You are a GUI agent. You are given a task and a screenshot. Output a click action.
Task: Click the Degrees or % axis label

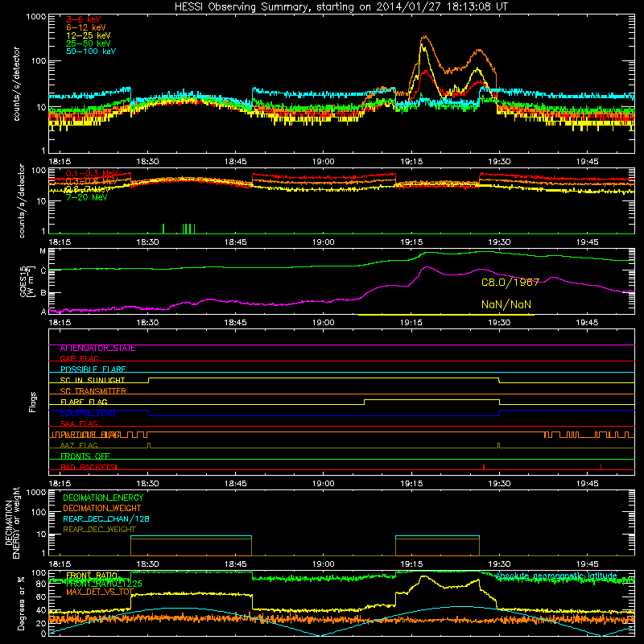pos(21,603)
